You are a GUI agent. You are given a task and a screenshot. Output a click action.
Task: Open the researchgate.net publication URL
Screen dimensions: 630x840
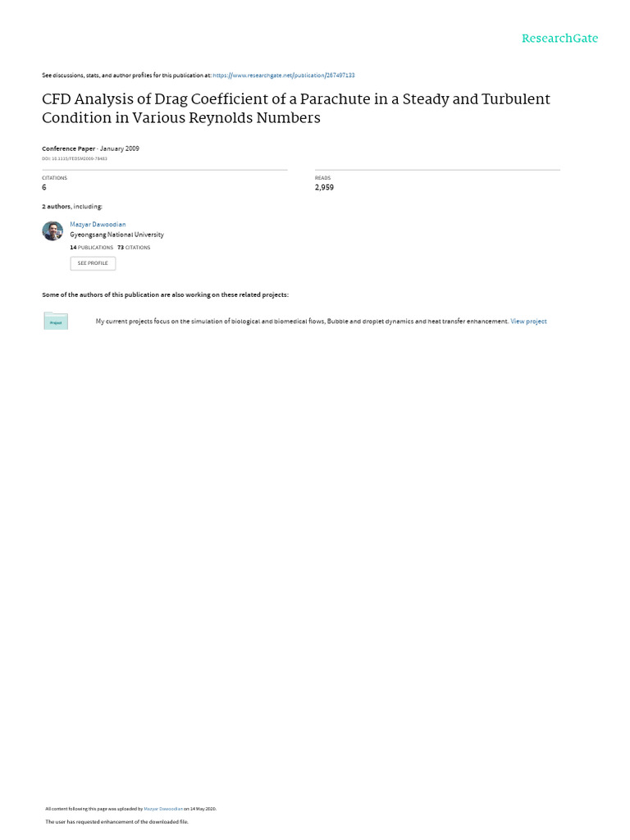(x=284, y=75)
